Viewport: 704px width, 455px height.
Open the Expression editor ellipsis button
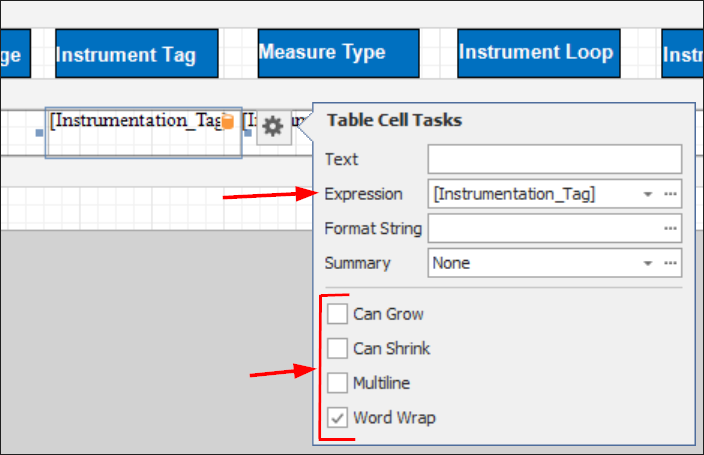pos(671,194)
